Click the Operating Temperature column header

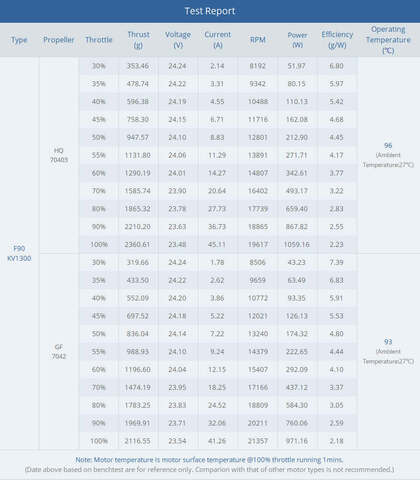(x=388, y=40)
